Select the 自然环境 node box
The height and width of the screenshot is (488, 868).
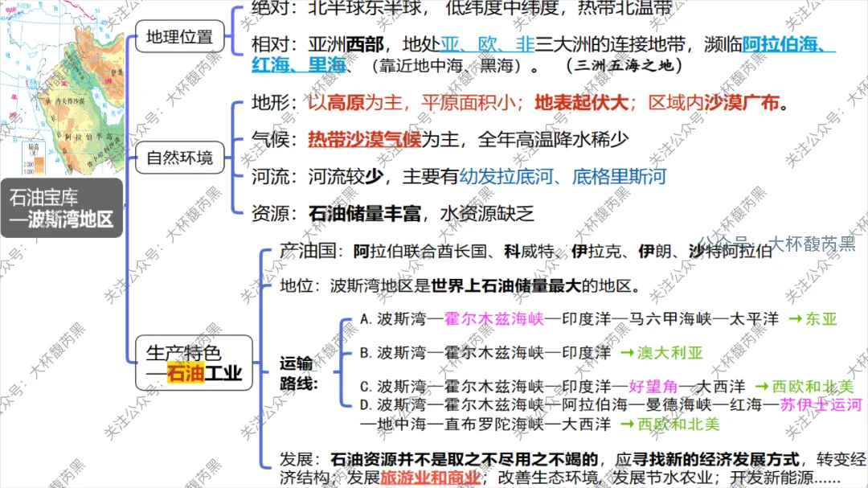180,158
